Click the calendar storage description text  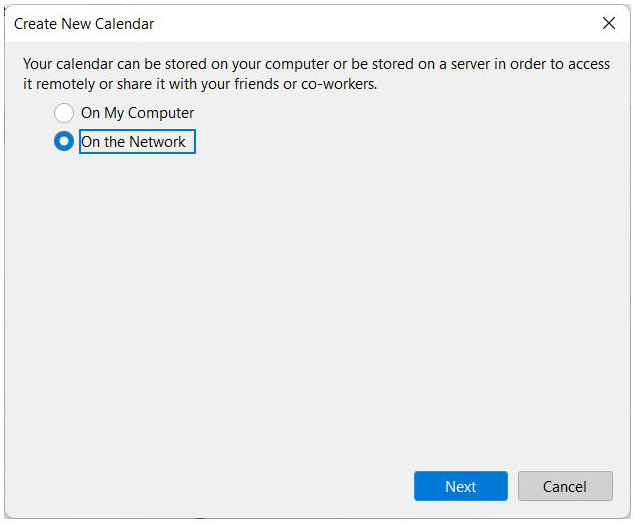tap(316, 74)
